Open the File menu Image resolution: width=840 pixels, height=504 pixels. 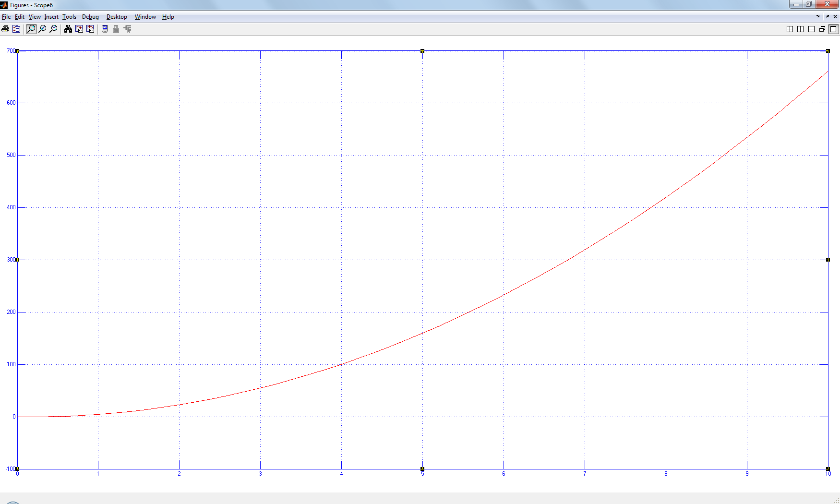6,17
